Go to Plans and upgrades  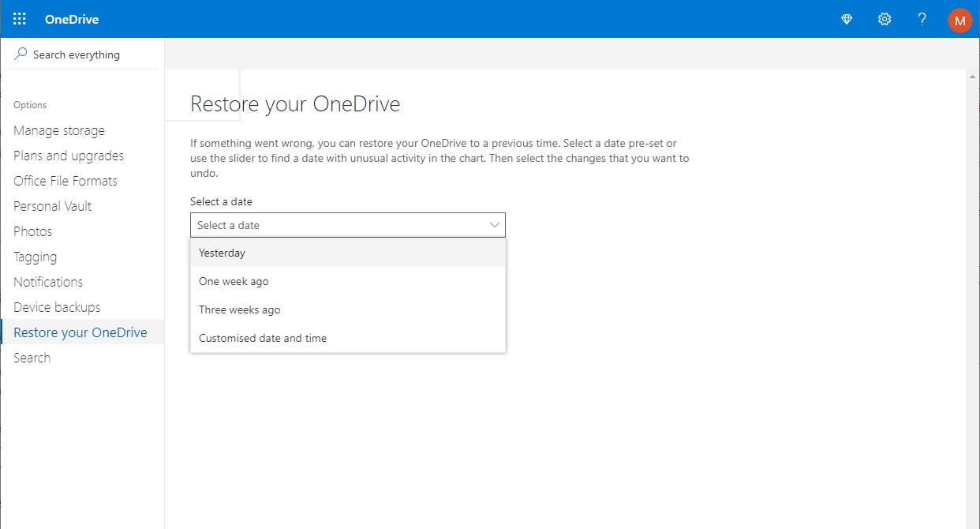pyautogui.click(x=69, y=156)
